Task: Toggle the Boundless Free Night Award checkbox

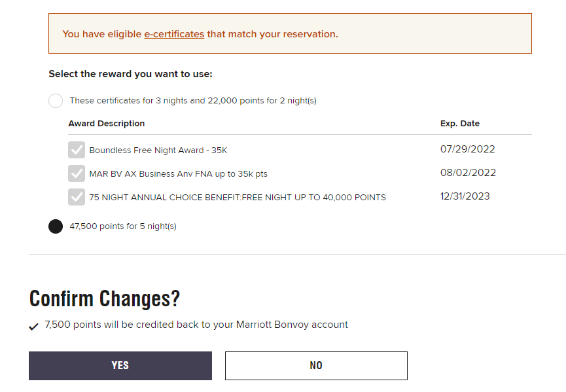Action: [x=77, y=150]
